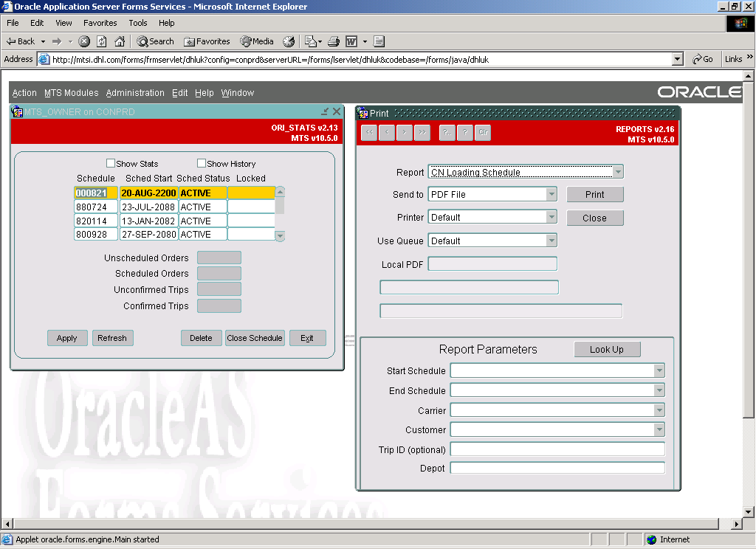Click the Go button beside address bar
The width and height of the screenshot is (756, 549).
(703, 59)
